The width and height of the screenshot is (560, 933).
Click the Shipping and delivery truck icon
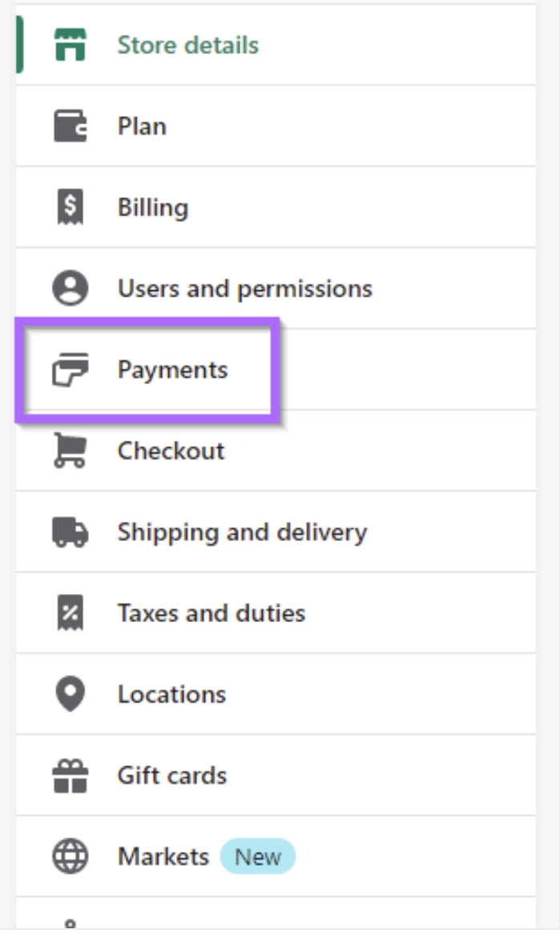click(71, 532)
